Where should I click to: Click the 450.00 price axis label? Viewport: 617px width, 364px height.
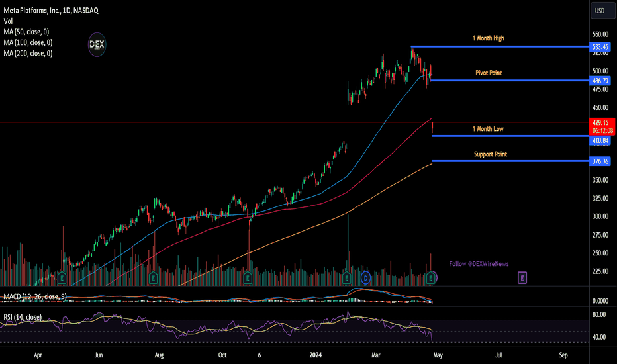(x=600, y=107)
